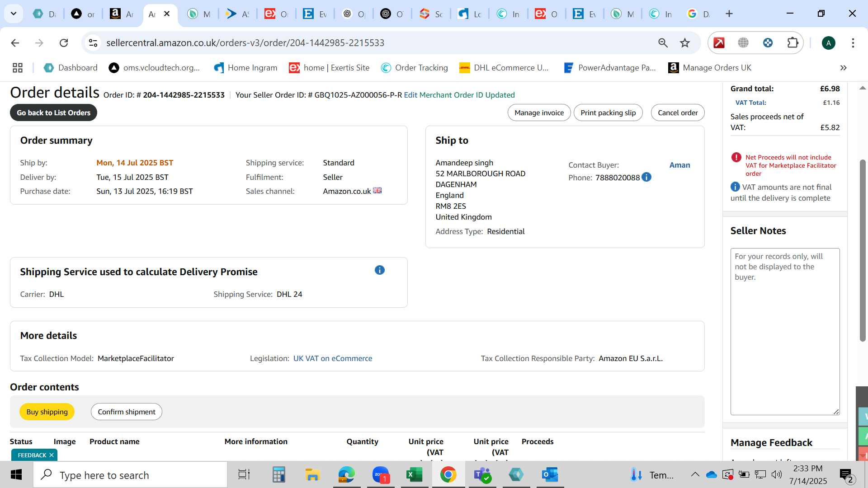Open home | Exertis Site bookmark
Screen dimensions: 868x488
click(330, 68)
